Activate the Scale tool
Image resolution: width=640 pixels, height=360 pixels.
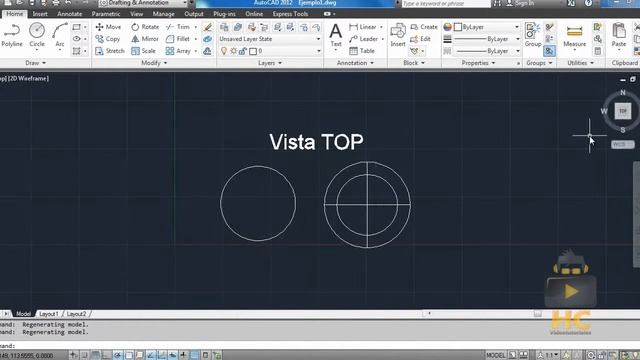coord(143,51)
